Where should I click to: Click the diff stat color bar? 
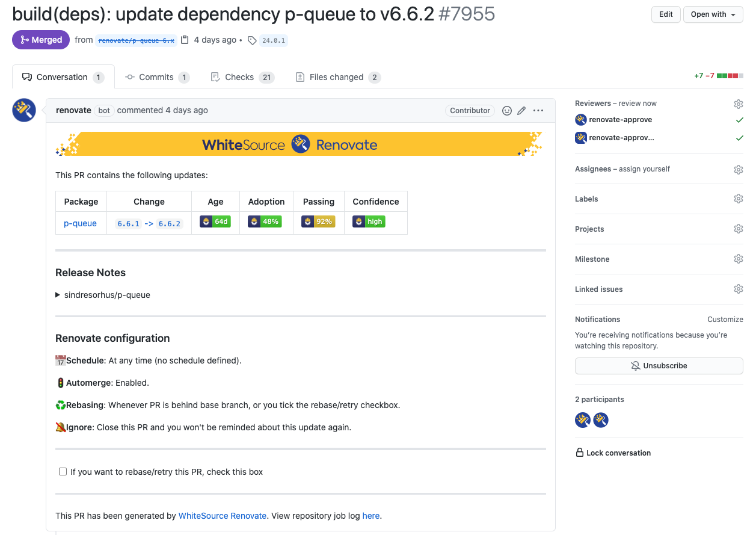tap(730, 76)
